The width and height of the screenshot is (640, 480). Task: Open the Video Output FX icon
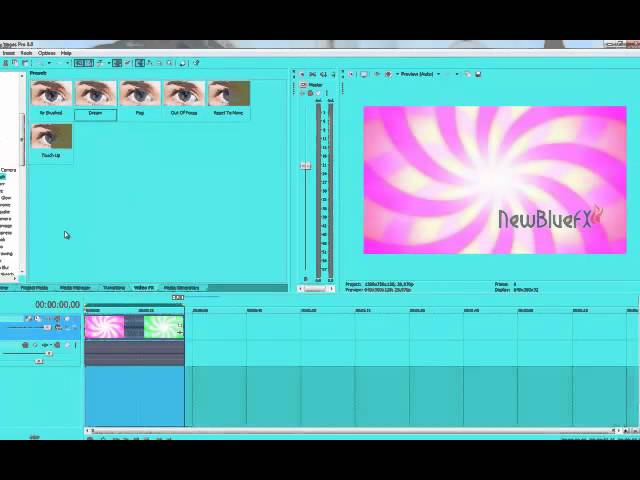tap(377, 74)
